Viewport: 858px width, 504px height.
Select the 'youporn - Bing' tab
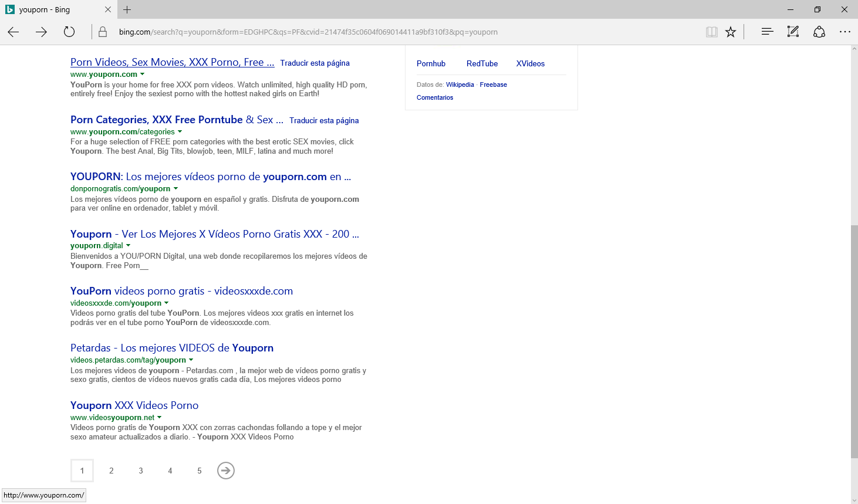pyautogui.click(x=58, y=9)
